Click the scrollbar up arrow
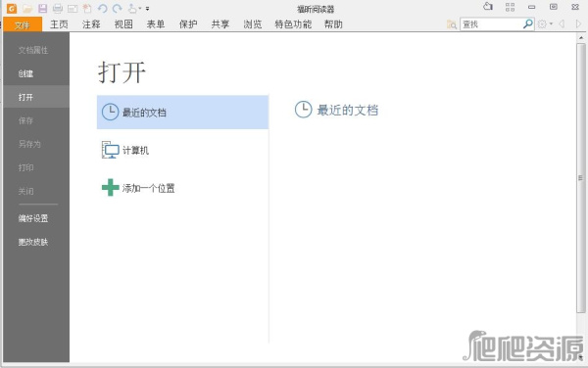Image resolution: width=588 pixels, height=368 pixels. 581,38
